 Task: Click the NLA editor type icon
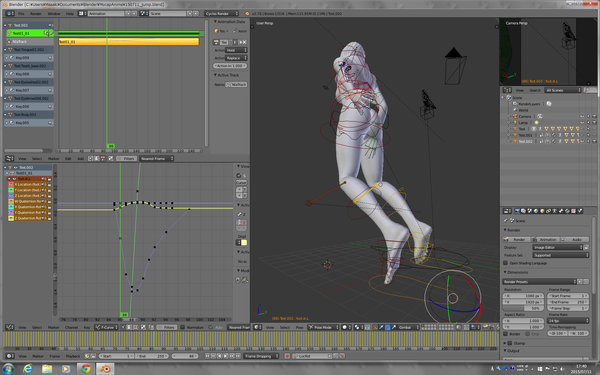[10, 158]
